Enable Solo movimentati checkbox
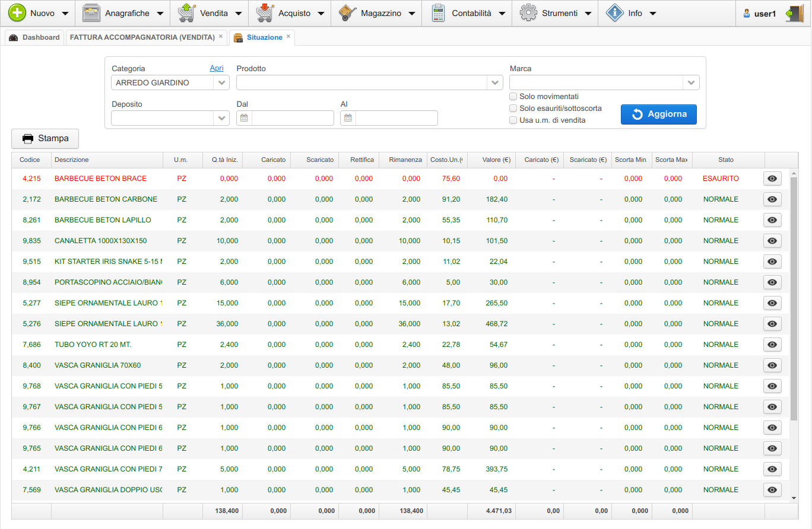The height and width of the screenshot is (529, 812). click(x=513, y=97)
